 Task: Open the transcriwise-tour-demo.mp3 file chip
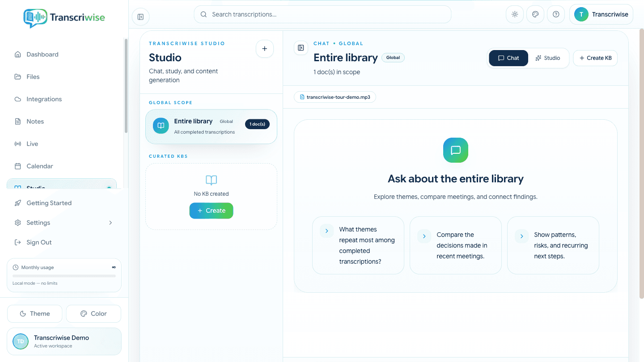pyautogui.click(x=335, y=97)
